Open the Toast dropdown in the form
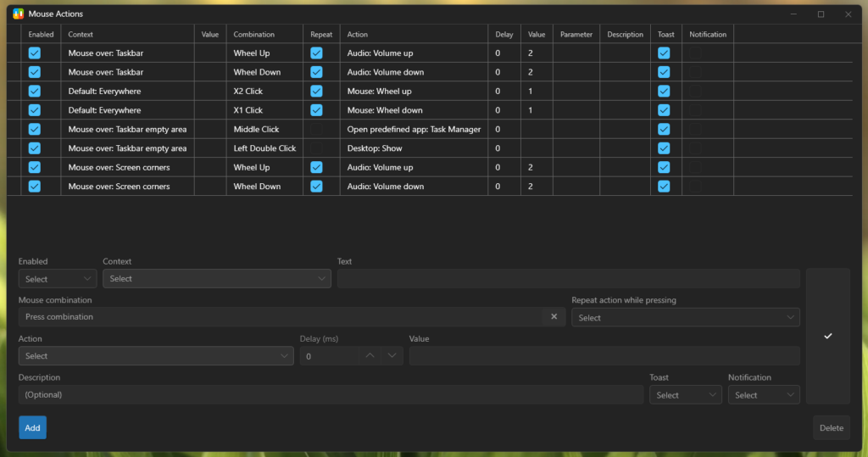The image size is (868, 457). tap(685, 395)
